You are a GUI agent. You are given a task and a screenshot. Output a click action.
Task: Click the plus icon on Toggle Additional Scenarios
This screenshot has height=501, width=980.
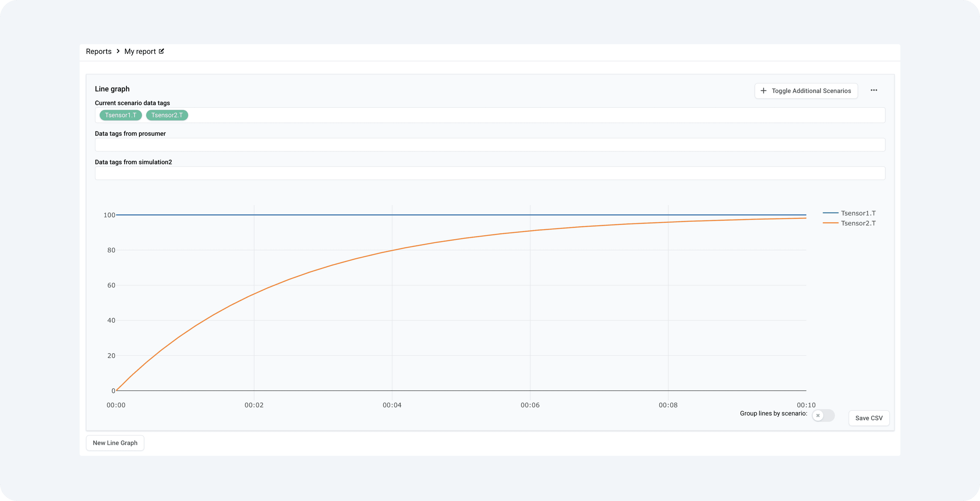pyautogui.click(x=763, y=90)
